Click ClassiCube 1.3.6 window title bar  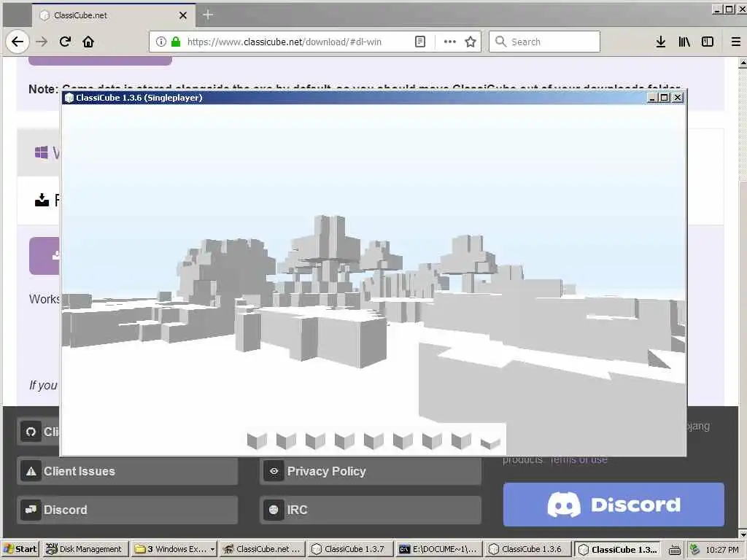click(x=355, y=98)
